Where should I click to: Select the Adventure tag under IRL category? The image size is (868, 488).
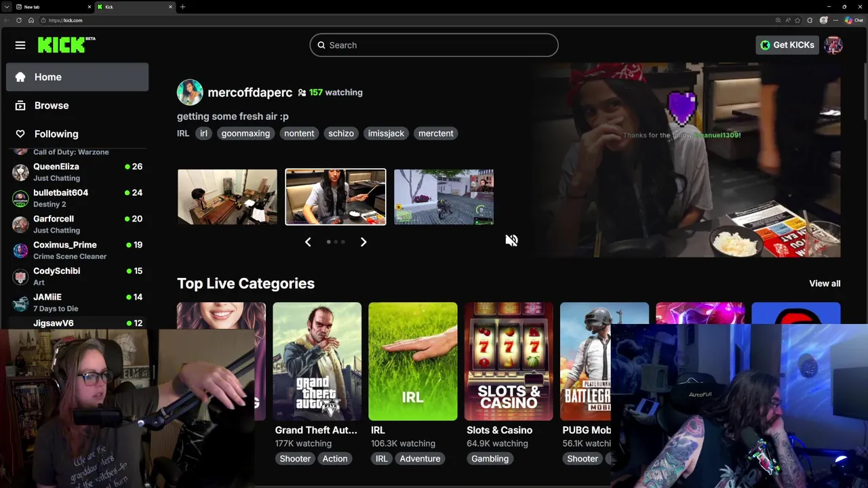coord(420,459)
